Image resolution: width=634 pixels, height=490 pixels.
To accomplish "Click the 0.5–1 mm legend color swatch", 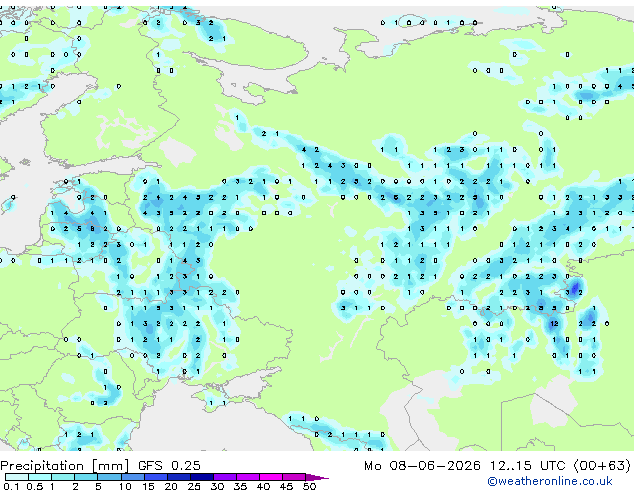I will (x=40, y=477).
